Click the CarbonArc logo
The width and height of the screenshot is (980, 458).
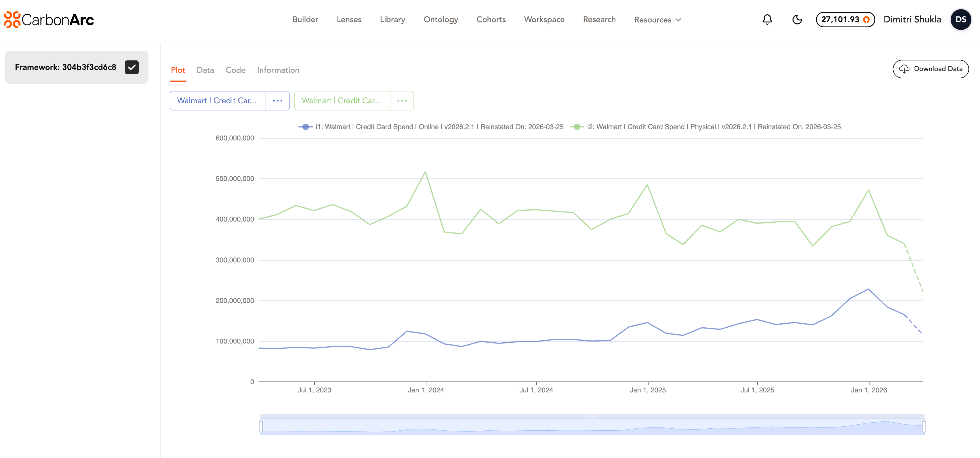click(49, 19)
